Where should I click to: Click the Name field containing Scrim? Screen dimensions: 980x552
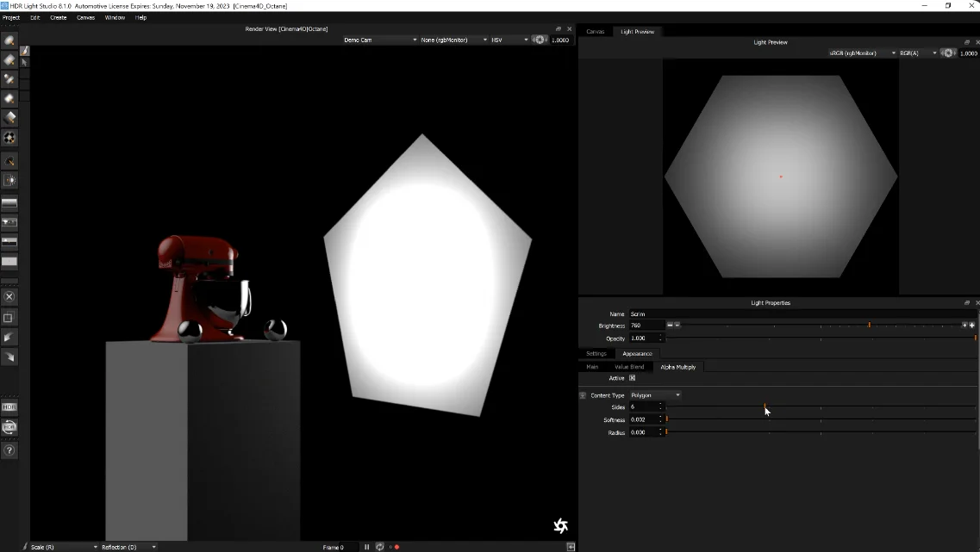(802, 314)
